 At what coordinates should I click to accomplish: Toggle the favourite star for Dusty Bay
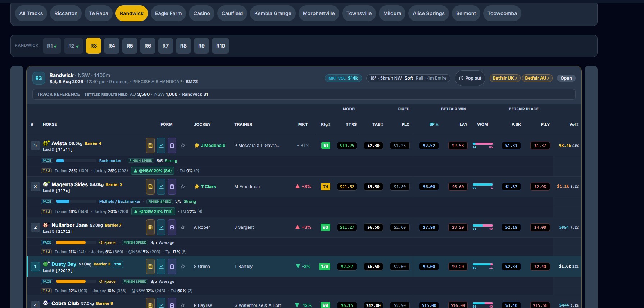click(x=183, y=267)
